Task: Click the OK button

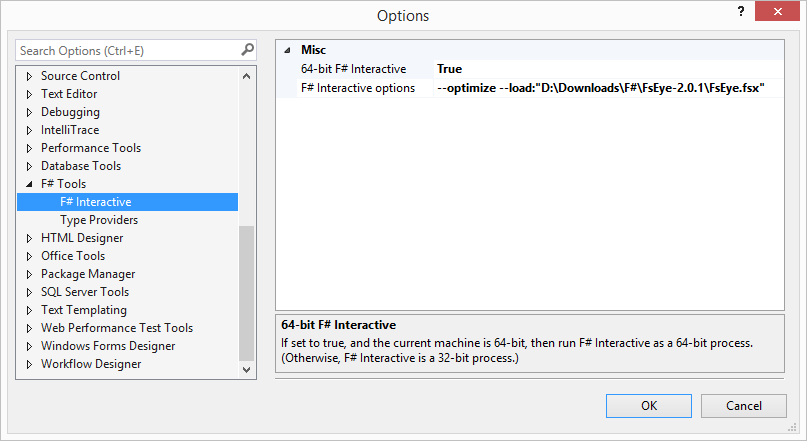Action: tap(648, 405)
